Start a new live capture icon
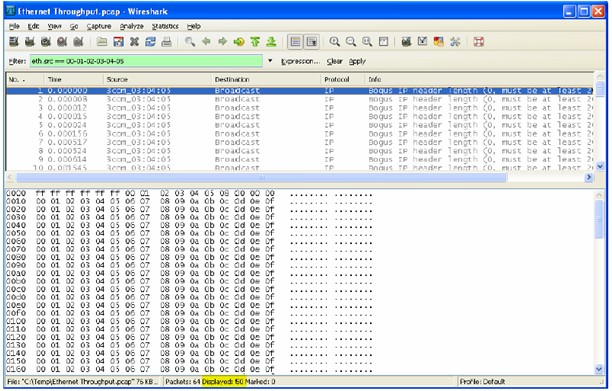 pyautogui.click(x=46, y=42)
